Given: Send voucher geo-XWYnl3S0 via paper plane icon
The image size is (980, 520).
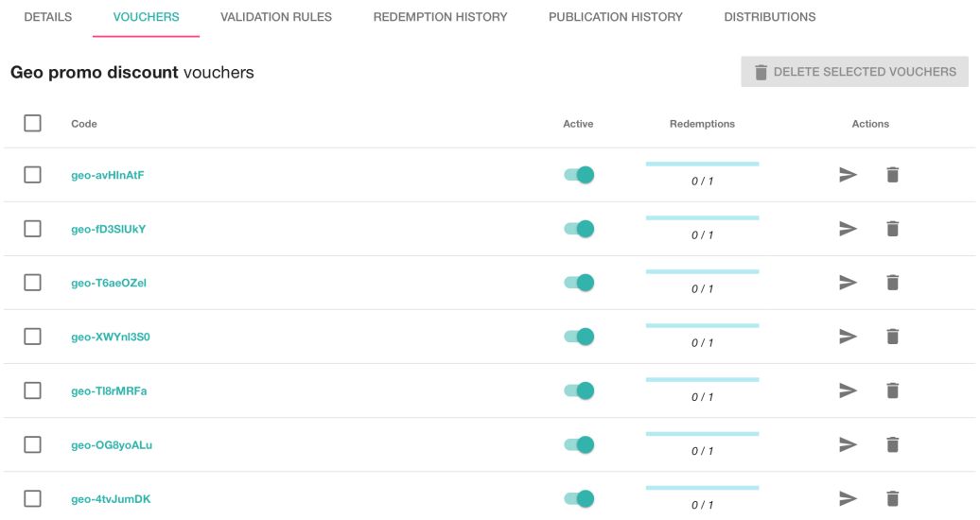Looking at the screenshot, I should tap(848, 337).
